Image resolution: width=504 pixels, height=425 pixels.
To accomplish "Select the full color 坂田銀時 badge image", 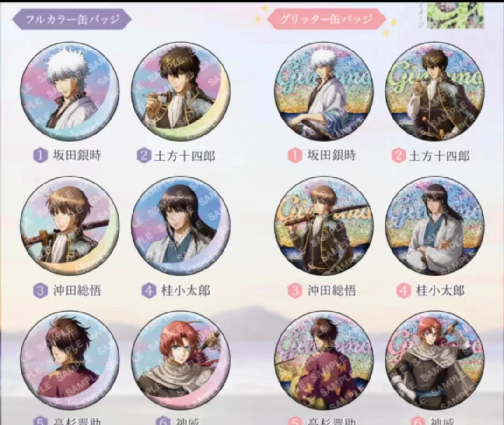I will pyautogui.click(x=70, y=91).
